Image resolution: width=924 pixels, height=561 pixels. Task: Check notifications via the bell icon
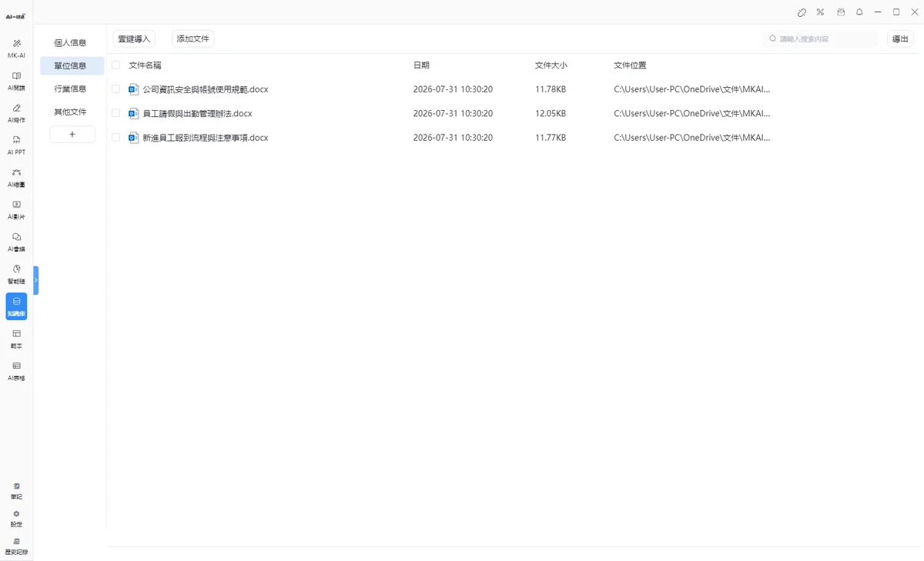coord(859,12)
